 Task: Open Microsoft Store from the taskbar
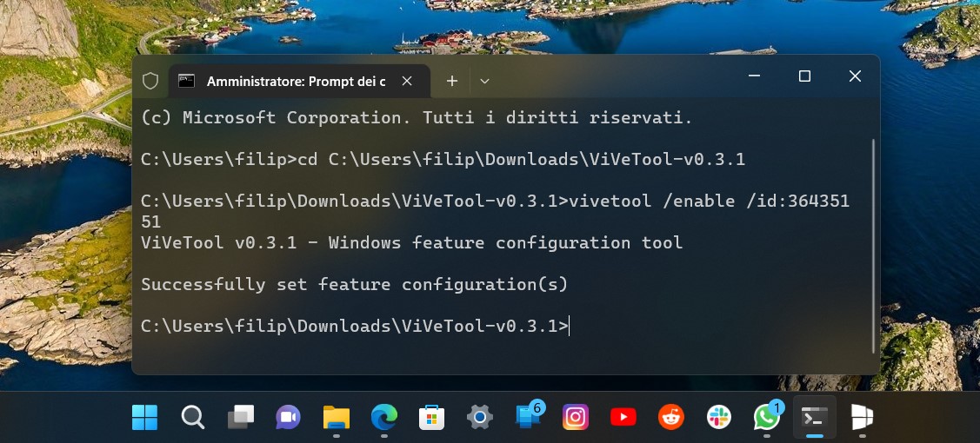pos(432,417)
